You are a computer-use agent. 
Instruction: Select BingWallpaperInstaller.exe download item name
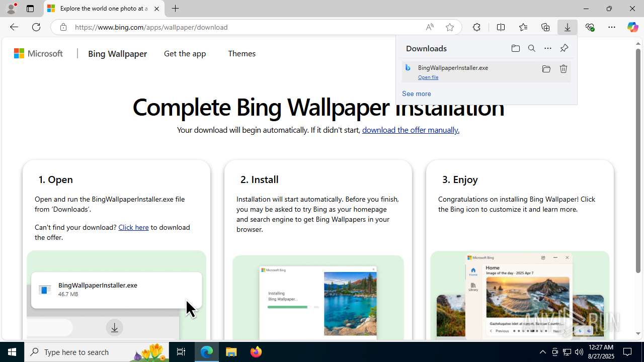(x=453, y=67)
